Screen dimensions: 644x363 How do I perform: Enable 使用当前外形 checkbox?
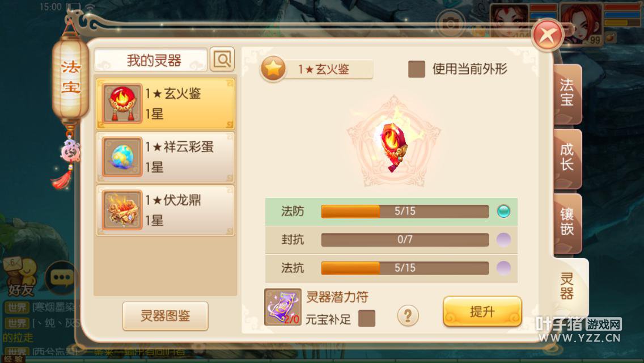(x=417, y=69)
